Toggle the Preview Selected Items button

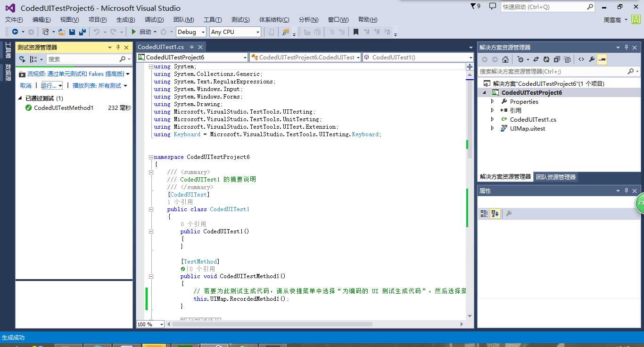click(x=602, y=59)
